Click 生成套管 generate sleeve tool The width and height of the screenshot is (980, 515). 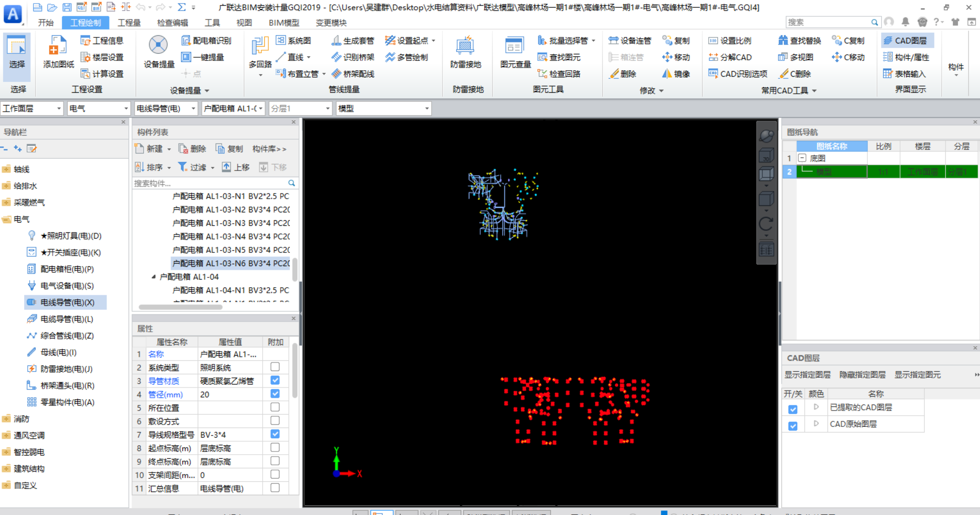point(353,40)
